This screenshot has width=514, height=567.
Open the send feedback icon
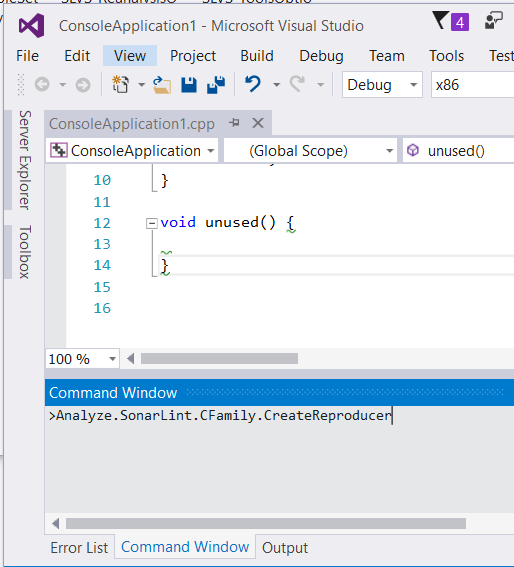(x=494, y=20)
